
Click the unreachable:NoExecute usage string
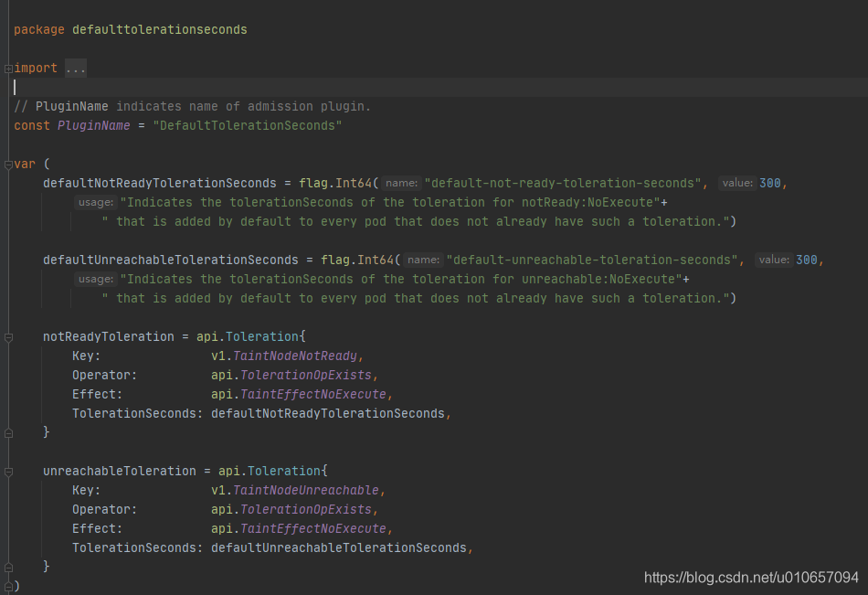(x=401, y=279)
